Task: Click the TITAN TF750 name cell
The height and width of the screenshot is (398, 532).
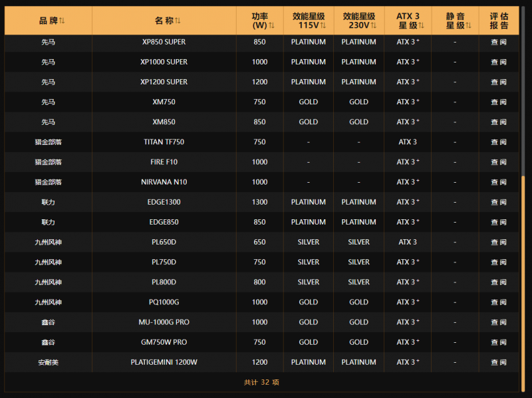Action: pyautogui.click(x=164, y=142)
